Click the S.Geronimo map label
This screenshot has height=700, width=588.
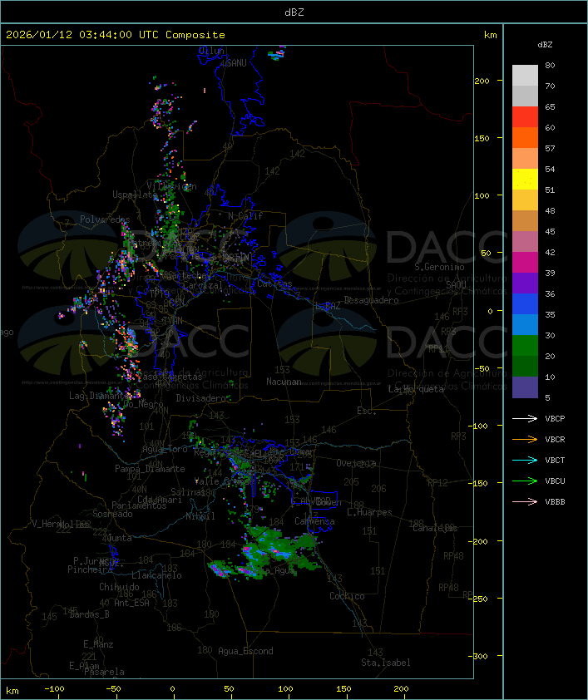point(439,267)
